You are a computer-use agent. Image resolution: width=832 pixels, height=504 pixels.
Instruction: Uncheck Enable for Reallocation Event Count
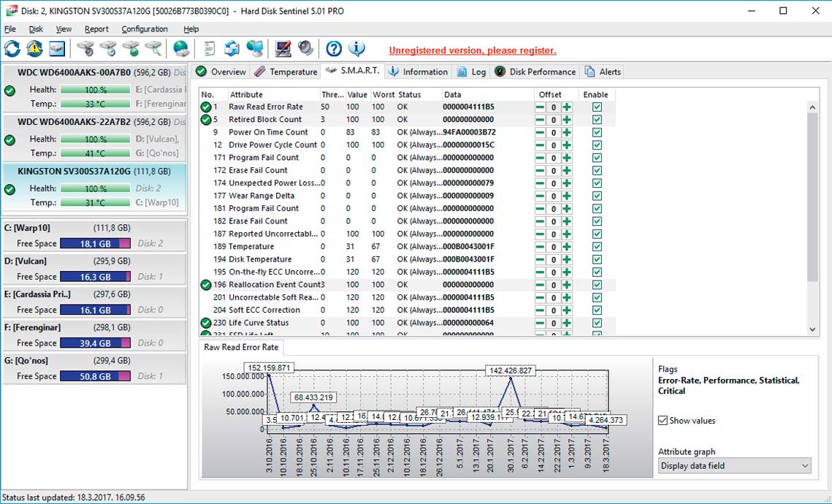pyautogui.click(x=597, y=286)
